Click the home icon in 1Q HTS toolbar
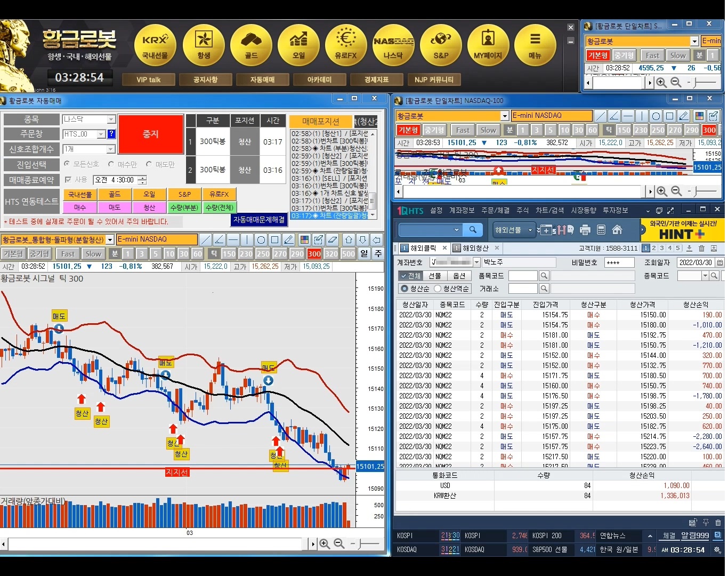 [617, 230]
